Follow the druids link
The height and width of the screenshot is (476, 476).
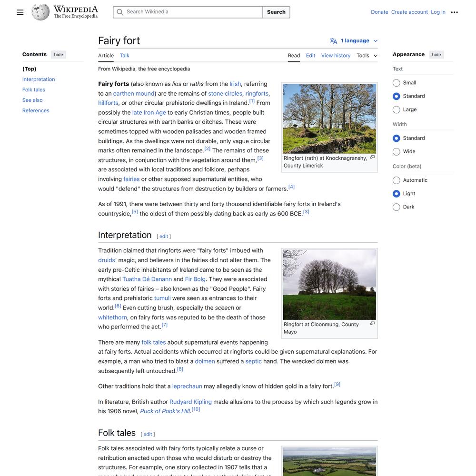107,260
